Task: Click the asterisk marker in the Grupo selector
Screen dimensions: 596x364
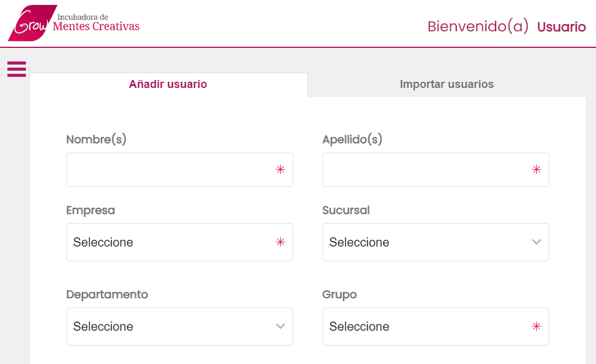Action: click(x=536, y=326)
